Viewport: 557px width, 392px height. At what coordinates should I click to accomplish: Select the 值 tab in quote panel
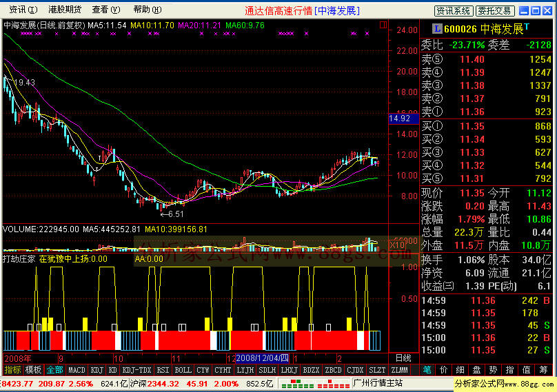(527, 370)
